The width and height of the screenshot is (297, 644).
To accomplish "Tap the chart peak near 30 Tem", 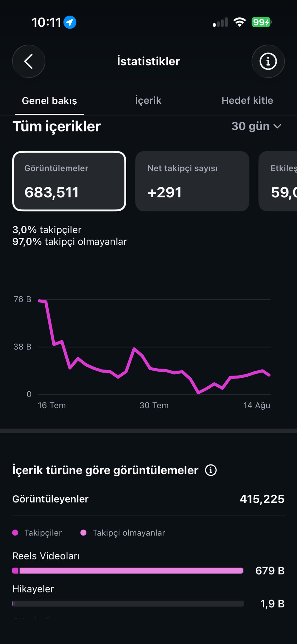I will click(134, 348).
